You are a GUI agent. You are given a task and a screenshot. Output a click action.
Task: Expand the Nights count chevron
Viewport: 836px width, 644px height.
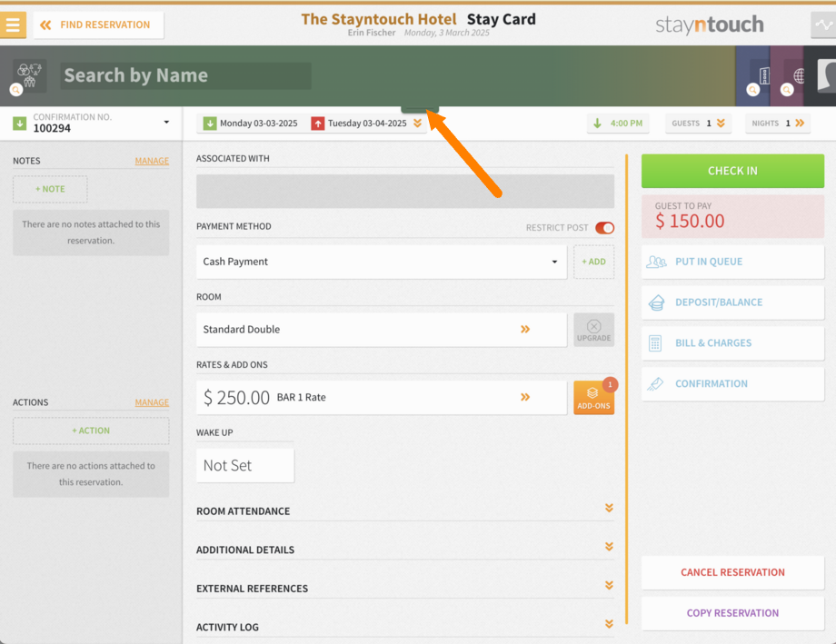(800, 124)
